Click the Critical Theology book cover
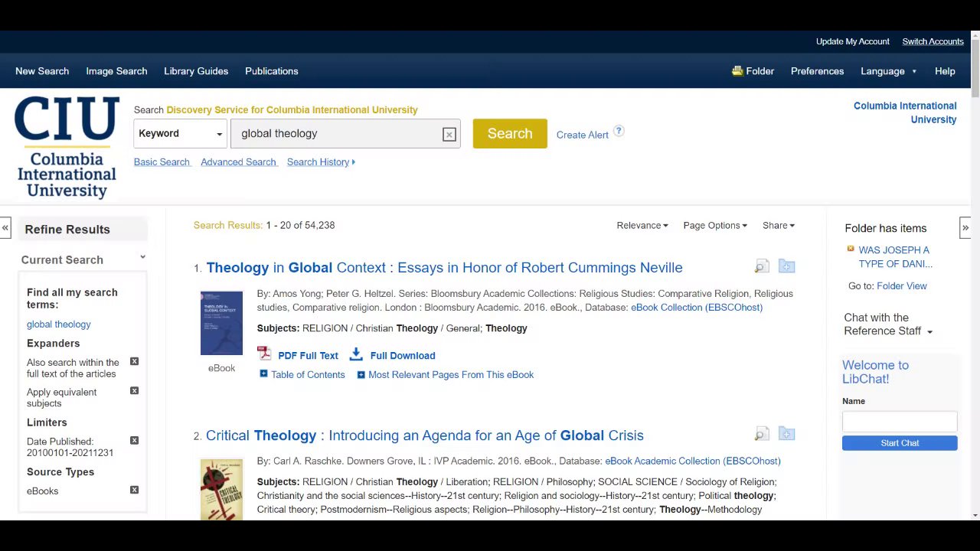 [x=221, y=490]
